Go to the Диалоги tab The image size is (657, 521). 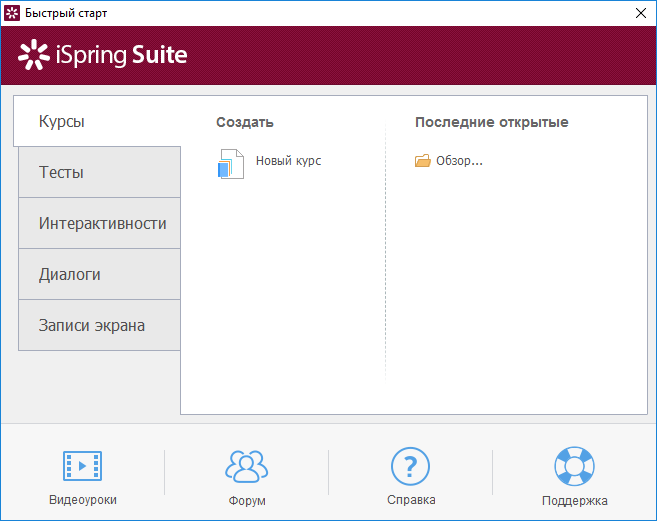pos(100,274)
